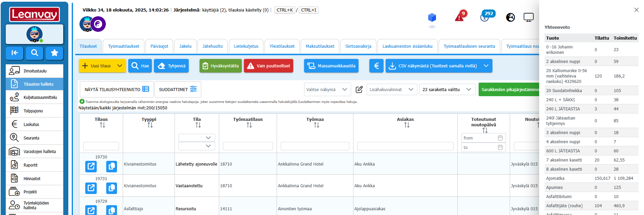Click the edit view pencil icon

pyautogui.click(x=359, y=89)
